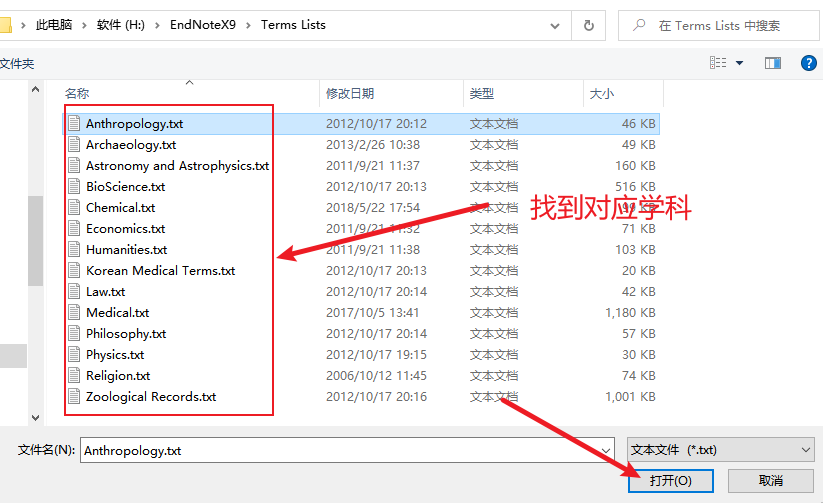Navigate to 此电脑 in the address bar

54,25
